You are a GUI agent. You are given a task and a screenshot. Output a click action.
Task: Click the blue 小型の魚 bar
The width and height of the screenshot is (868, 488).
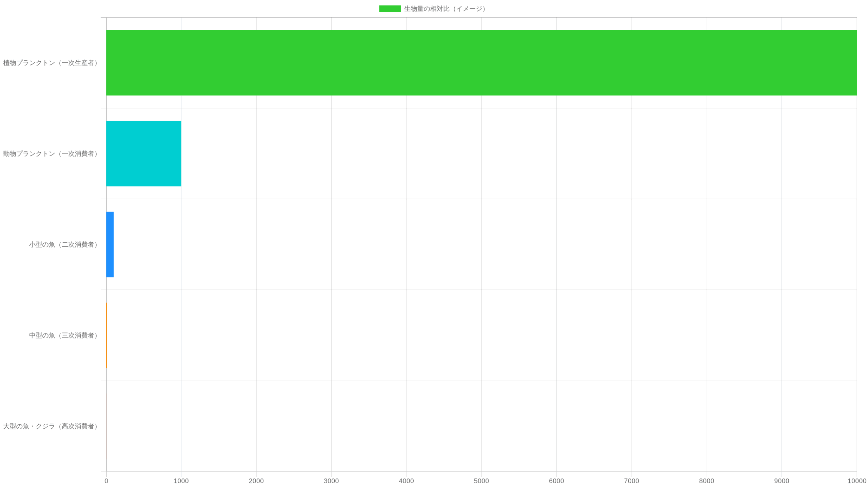tap(110, 244)
